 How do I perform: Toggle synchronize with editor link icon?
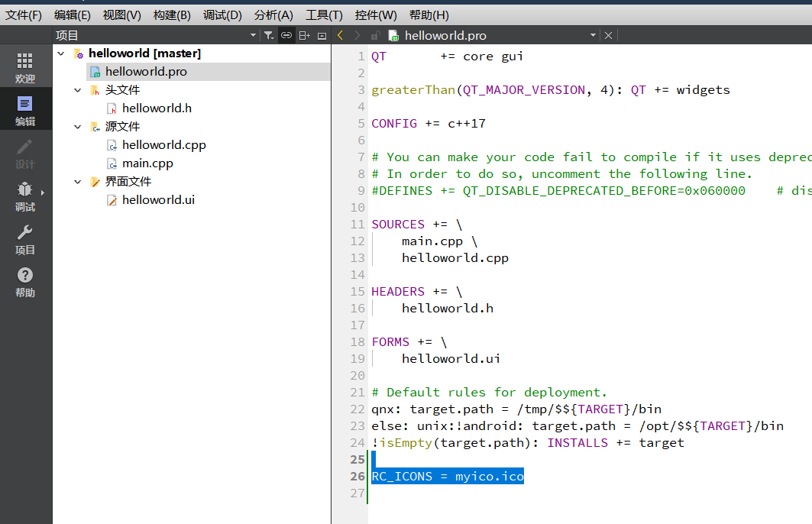click(x=286, y=35)
